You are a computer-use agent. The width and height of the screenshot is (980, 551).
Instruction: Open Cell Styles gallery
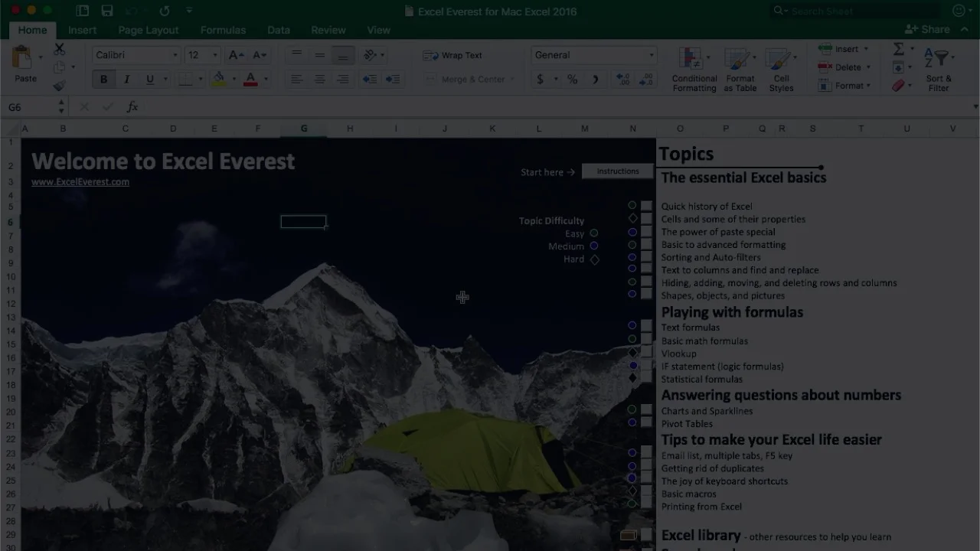point(781,69)
